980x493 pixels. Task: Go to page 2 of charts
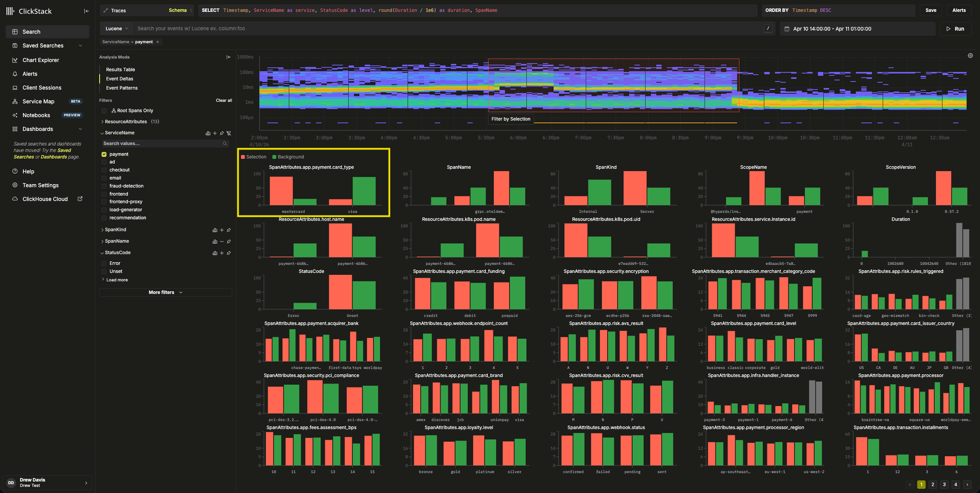932,485
